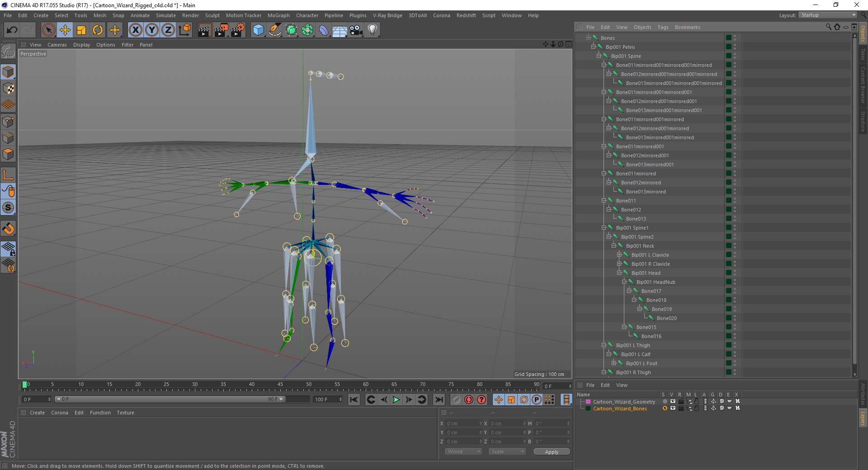This screenshot has width=868, height=470.
Task: Open the Spline Pen tool
Action: 274,30
